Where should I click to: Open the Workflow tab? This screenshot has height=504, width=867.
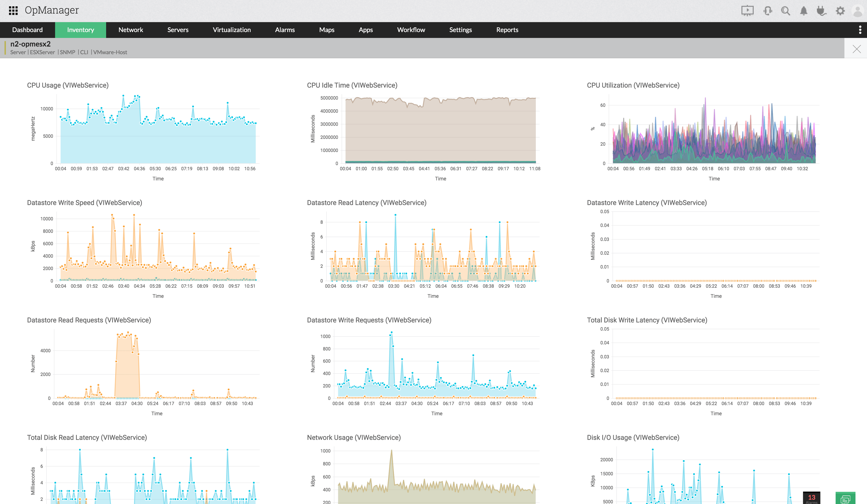(x=411, y=30)
